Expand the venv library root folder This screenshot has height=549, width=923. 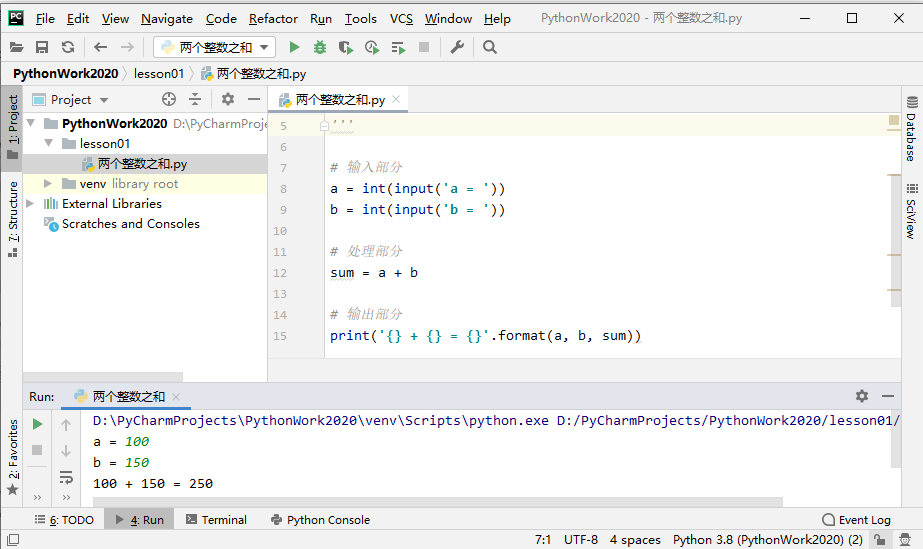tap(48, 184)
